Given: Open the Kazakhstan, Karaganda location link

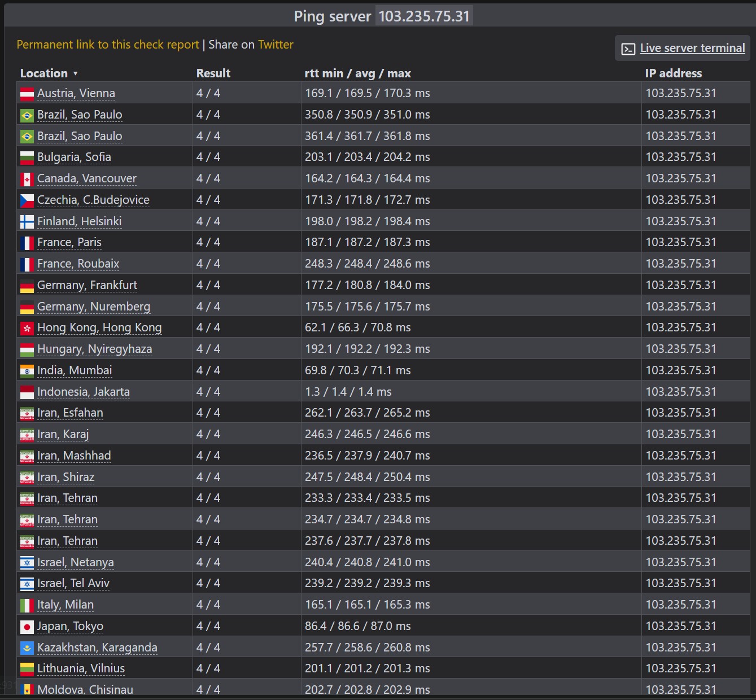Looking at the screenshot, I should pyautogui.click(x=97, y=648).
